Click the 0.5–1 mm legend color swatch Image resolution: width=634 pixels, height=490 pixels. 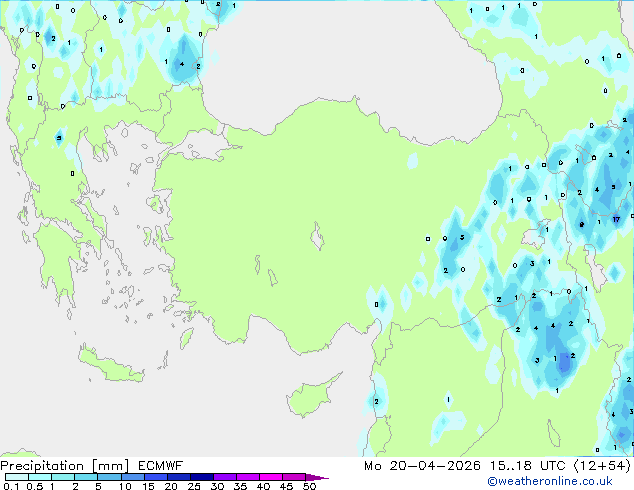[x=40, y=477]
